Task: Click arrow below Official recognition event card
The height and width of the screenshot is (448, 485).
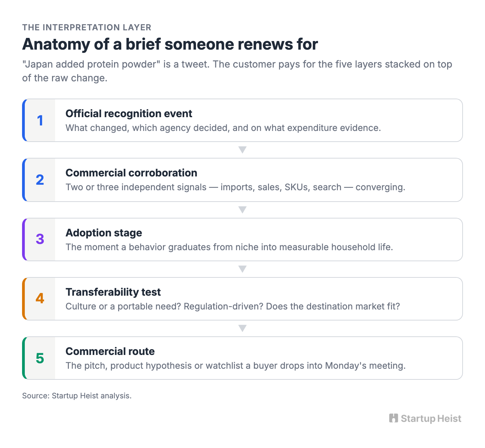Action: [242, 150]
